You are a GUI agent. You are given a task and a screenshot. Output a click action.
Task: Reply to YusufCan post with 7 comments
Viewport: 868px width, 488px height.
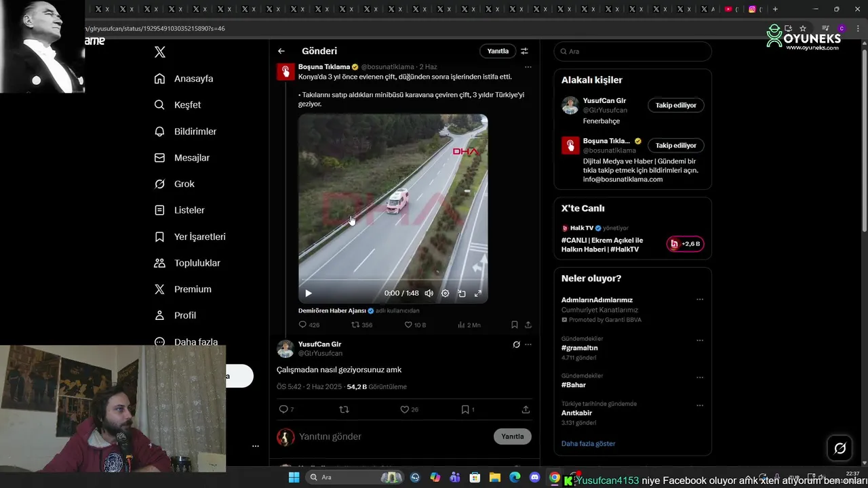[286, 409]
